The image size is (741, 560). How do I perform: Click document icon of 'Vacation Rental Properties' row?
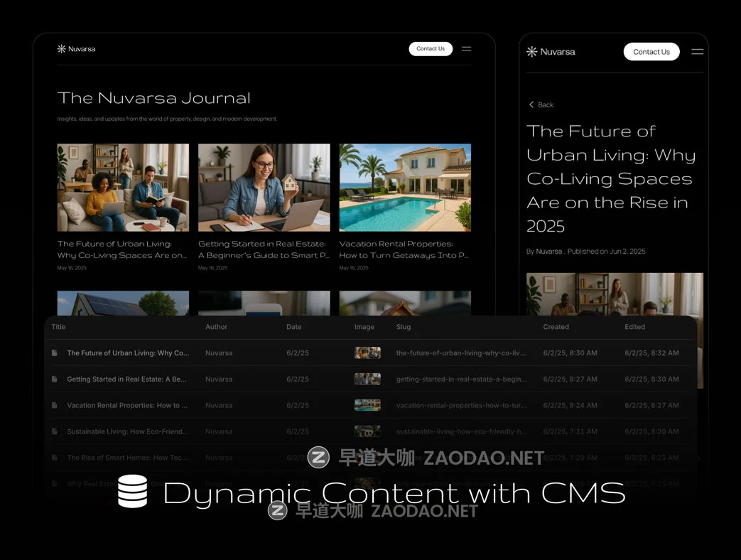[54, 405]
